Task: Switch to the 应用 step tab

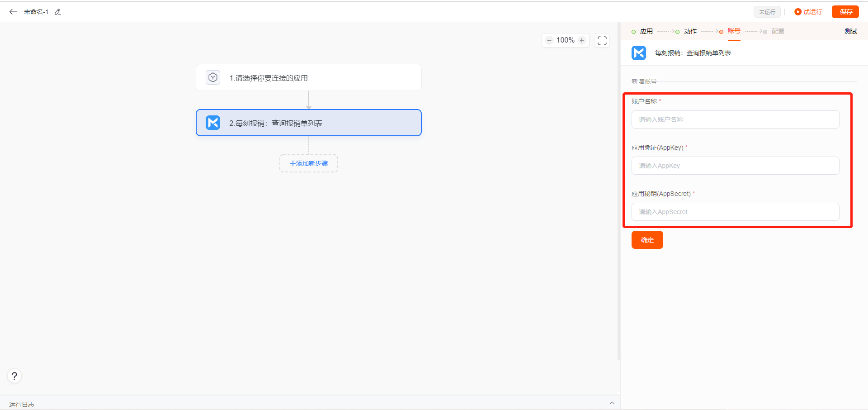Action: click(646, 31)
